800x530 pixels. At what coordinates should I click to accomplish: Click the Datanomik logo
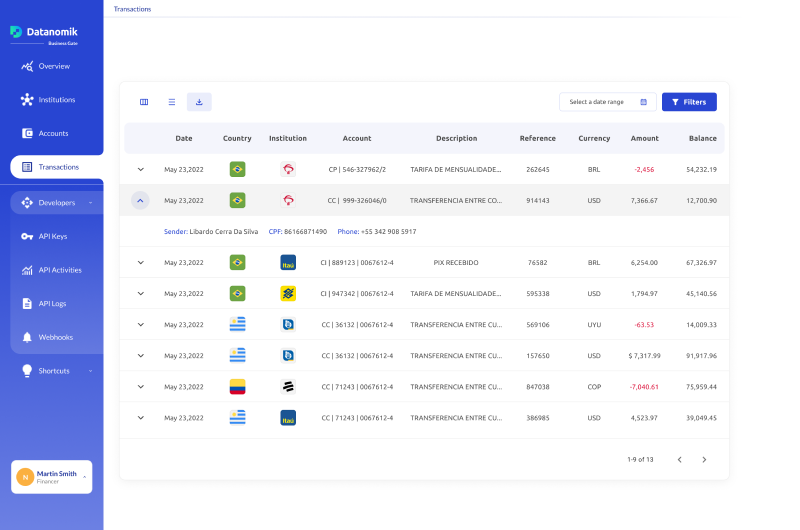click(44, 34)
